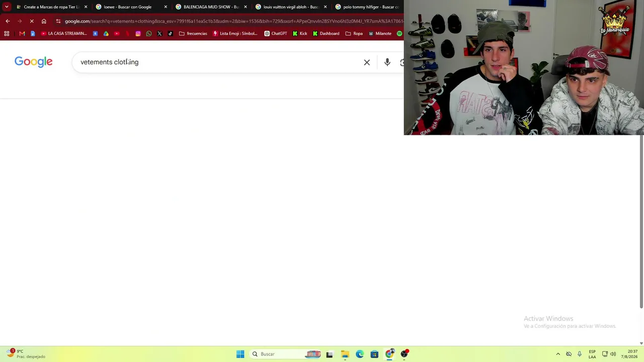Clear the Google search box

367,62
